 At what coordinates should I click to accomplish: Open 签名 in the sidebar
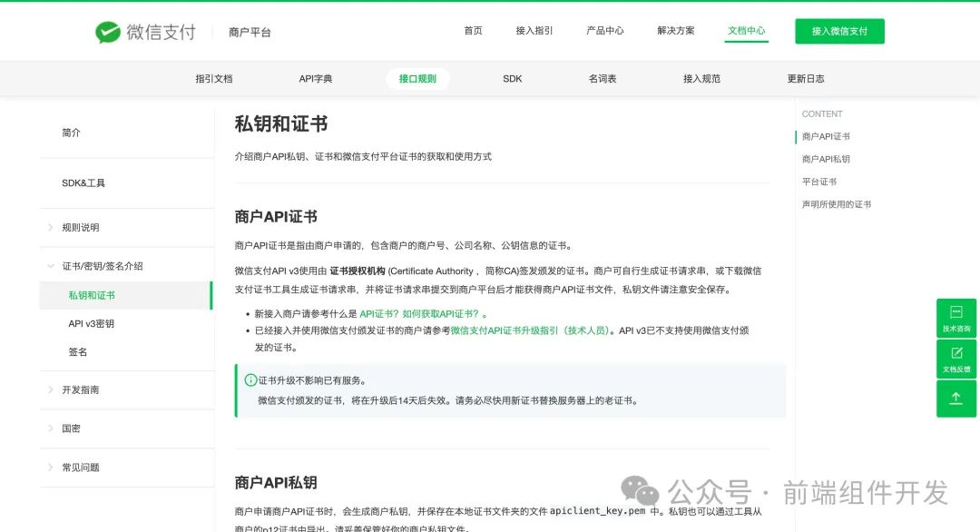click(77, 352)
